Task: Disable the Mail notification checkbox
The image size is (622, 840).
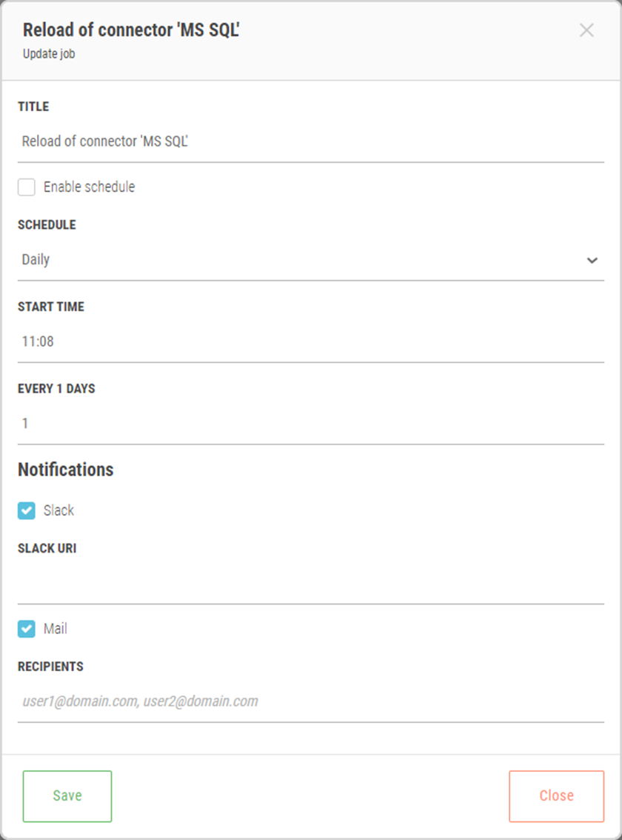Action: [x=27, y=630]
